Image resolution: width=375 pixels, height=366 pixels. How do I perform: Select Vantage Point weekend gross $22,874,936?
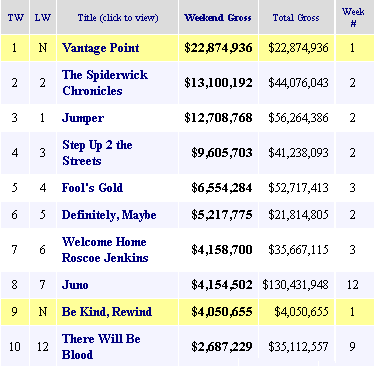(218, 48)
